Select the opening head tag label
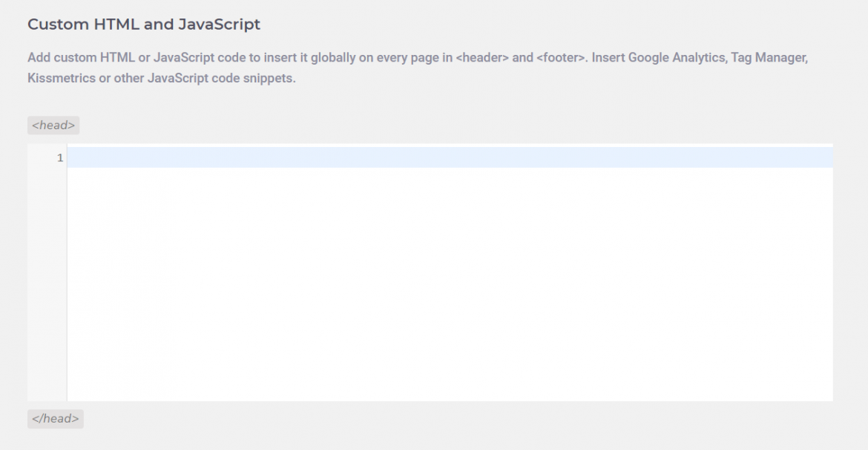Viewport: 868px width, 450px height. [x=53, y=125]
